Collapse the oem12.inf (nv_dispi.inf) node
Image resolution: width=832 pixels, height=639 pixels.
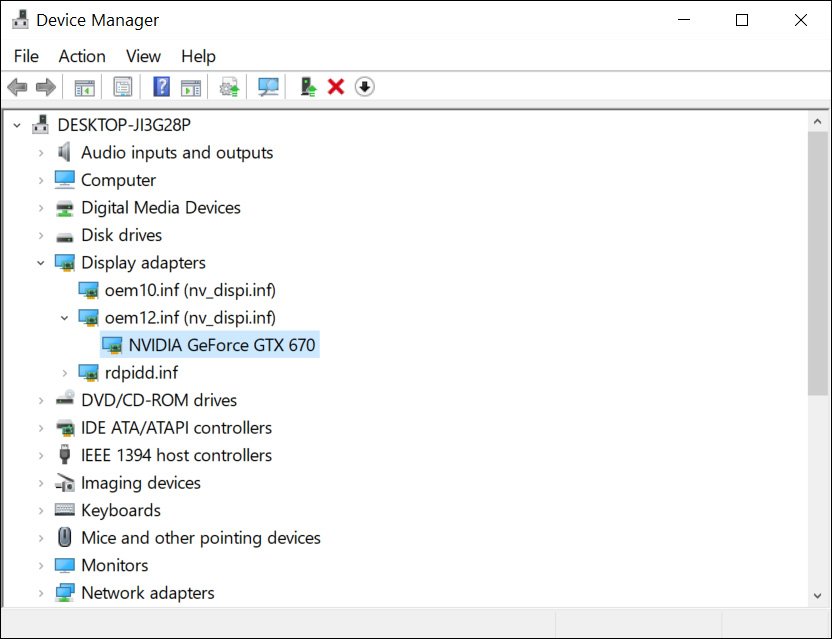point(65,318)
